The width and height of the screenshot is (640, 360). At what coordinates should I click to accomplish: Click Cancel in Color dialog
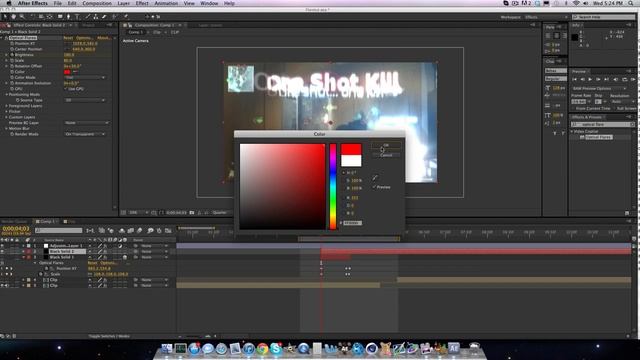click(386, 155)
